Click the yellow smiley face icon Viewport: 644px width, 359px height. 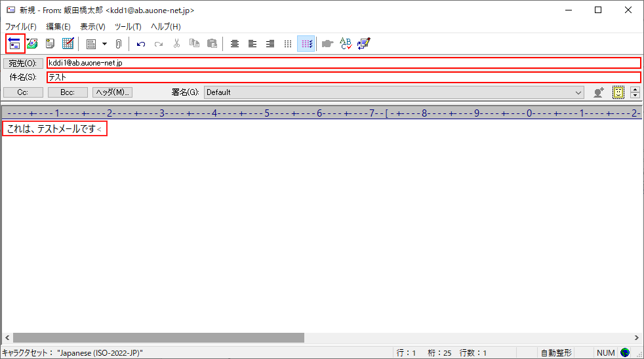tap(618, 92)
